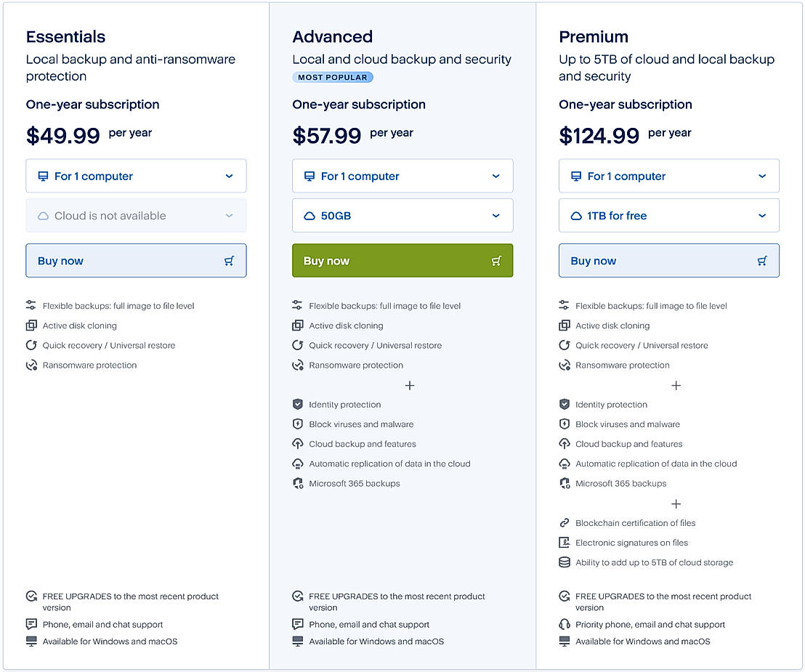Buy the Premium plan now
The width and height of the screenshot is (805, 672).
coord(669,261)
